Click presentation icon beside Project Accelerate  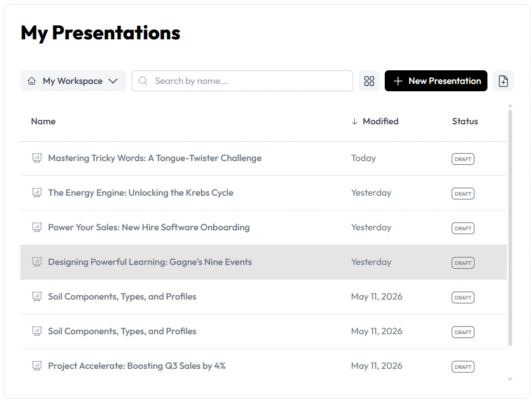(x=37, y=366)
